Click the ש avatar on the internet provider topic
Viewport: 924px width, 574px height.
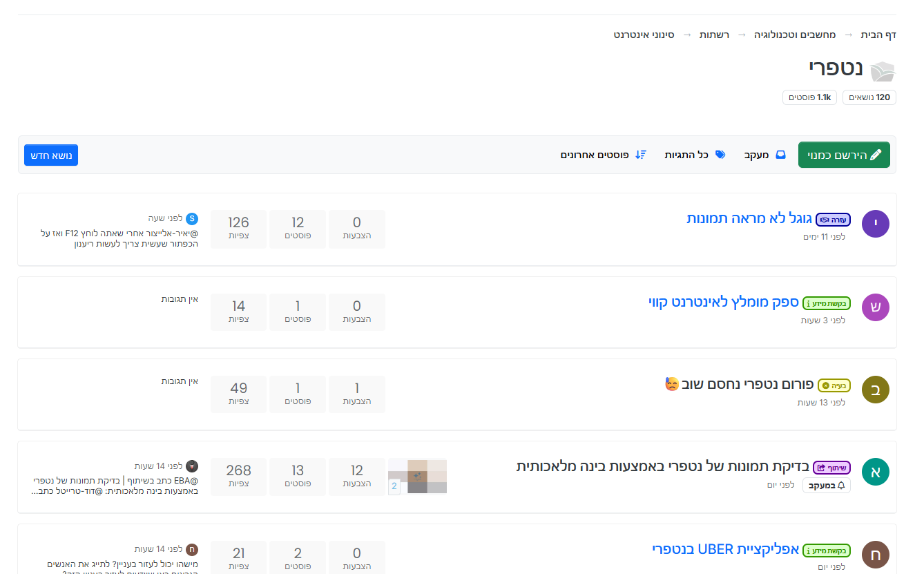(875, 307)
